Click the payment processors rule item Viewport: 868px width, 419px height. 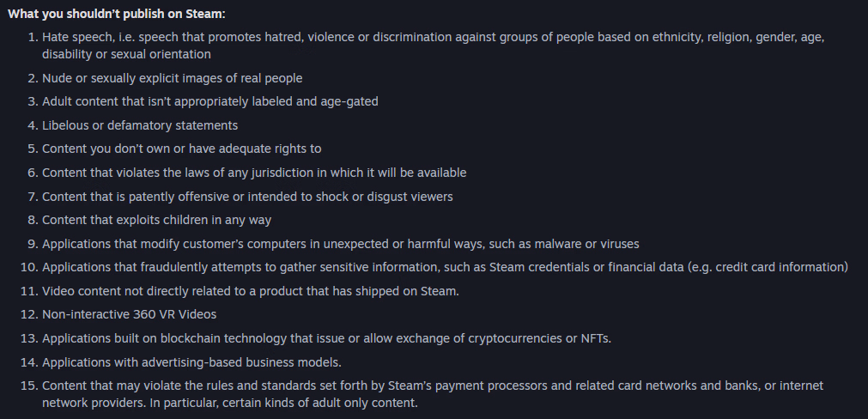343,386
